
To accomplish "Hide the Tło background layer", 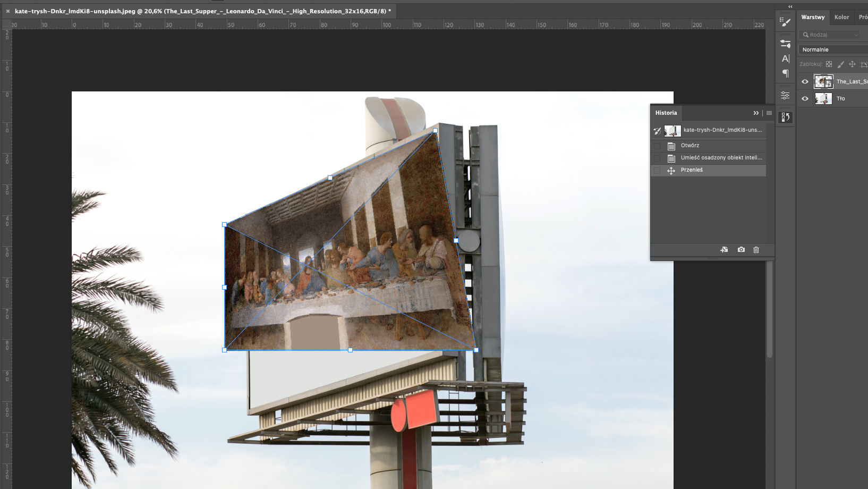I will click(805, 99).
